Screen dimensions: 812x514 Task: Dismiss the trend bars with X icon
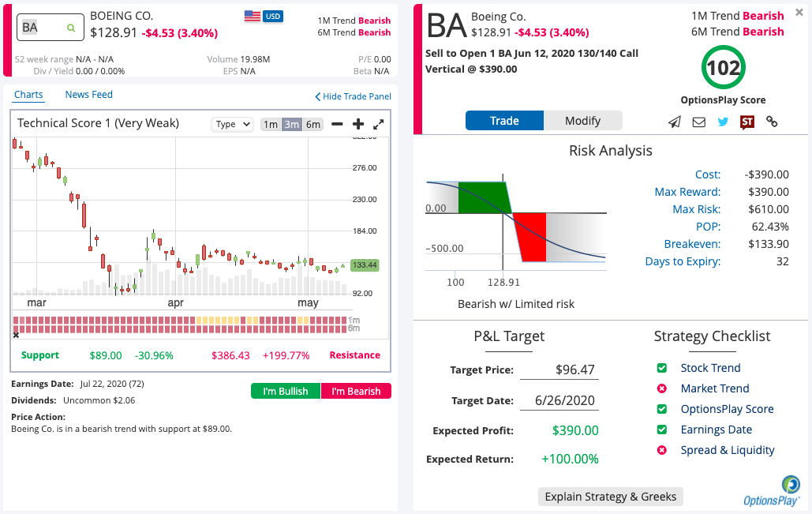(x=16, y=336)
